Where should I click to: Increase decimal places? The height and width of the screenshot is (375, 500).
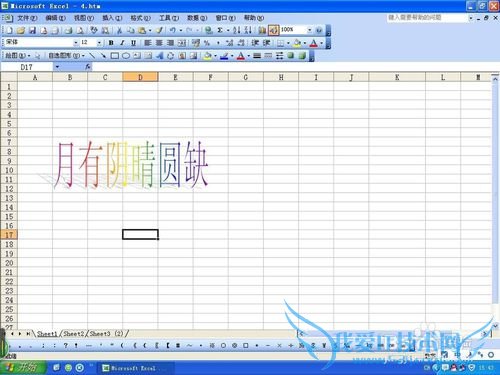pyautogui.click(x=229, y=43)
